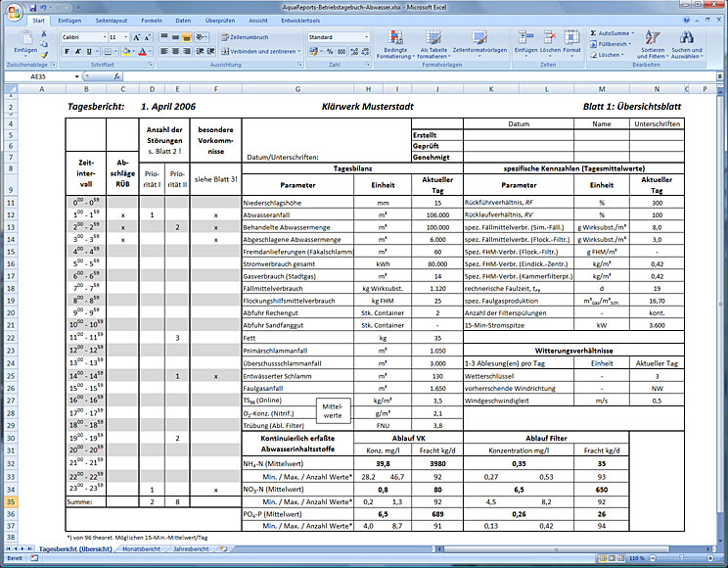Click the large Einfügen paste icon
The image size is (728, 568).
[25, 37]
